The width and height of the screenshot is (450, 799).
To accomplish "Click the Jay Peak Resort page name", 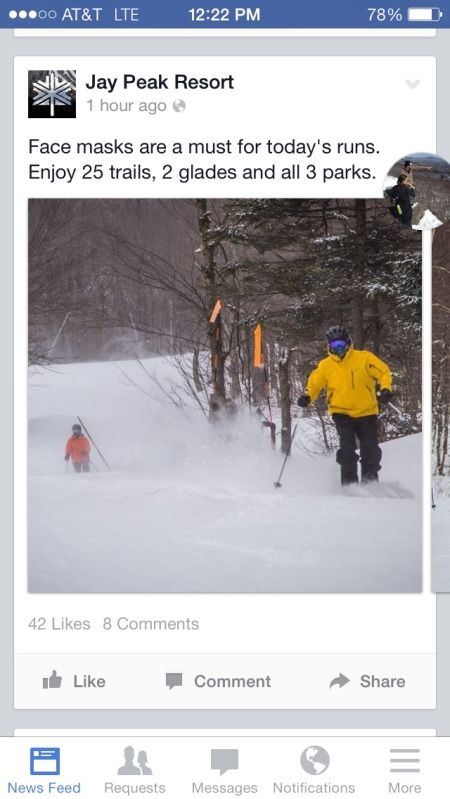I will tap(160, 82).
